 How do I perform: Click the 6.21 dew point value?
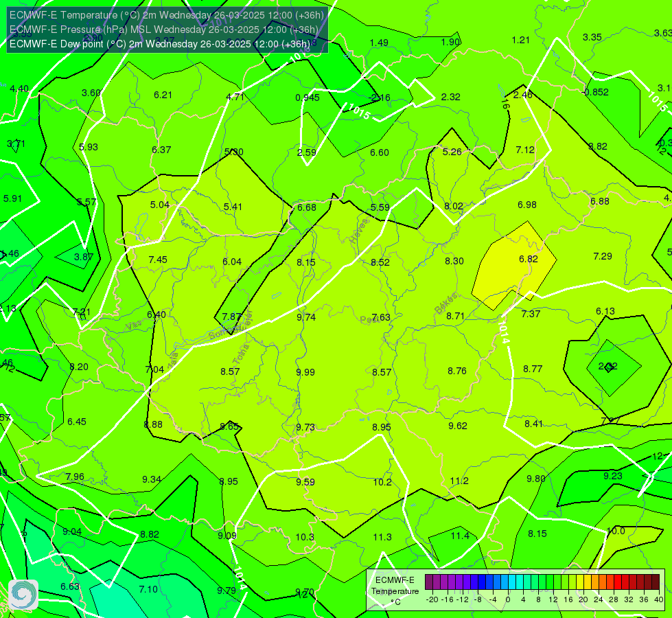coord(163,95)
